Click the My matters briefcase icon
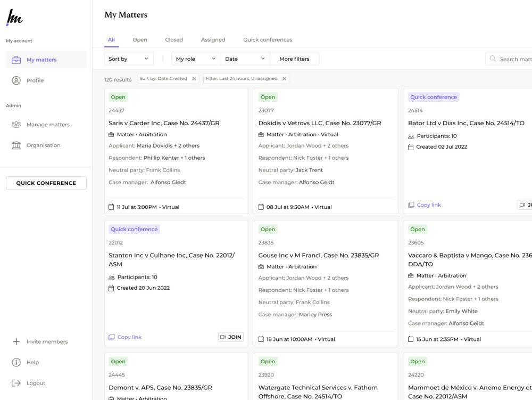532x400 pixels. [16, 60]
